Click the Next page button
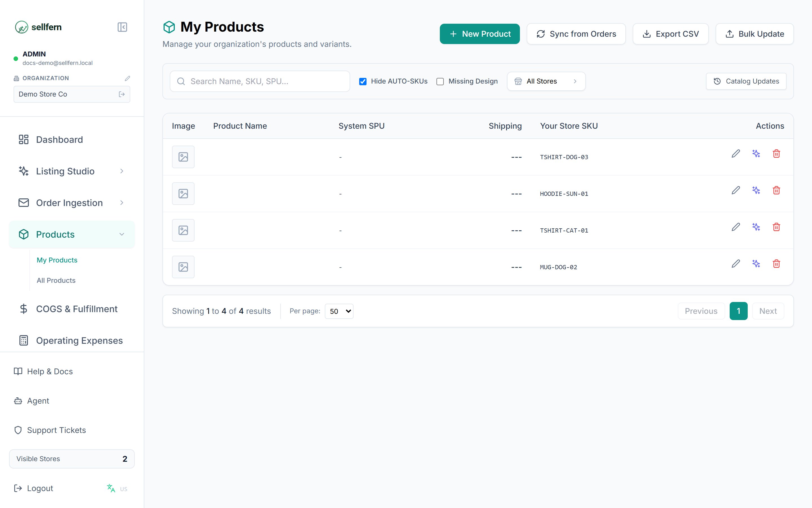This screenshot has width=812, height=508. 768,311
